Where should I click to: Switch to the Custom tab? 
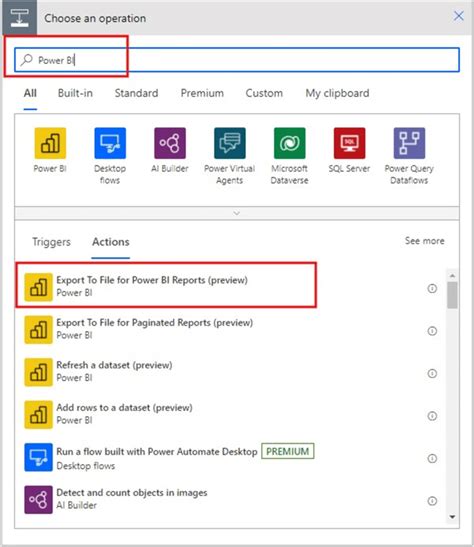point(264,93)
